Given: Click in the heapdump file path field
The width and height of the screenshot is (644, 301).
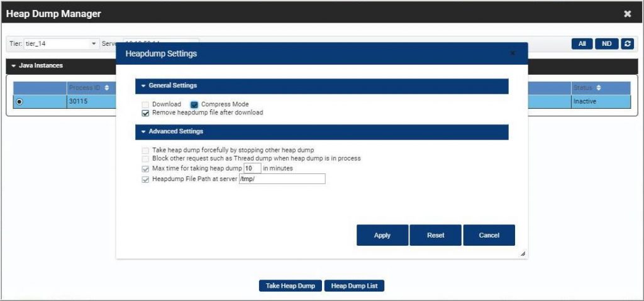Looking at the screenshot, I should pos(282,179).
